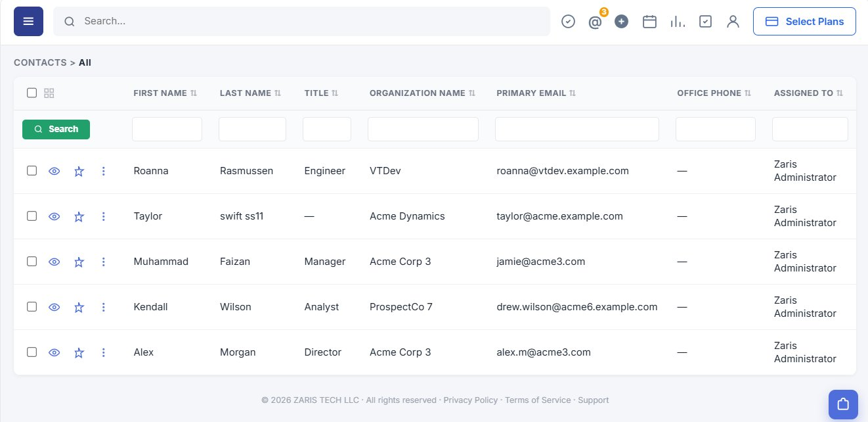Open more actions for Roanna Rasmussen
The image size is (868, 422).
tap(103, 171)
